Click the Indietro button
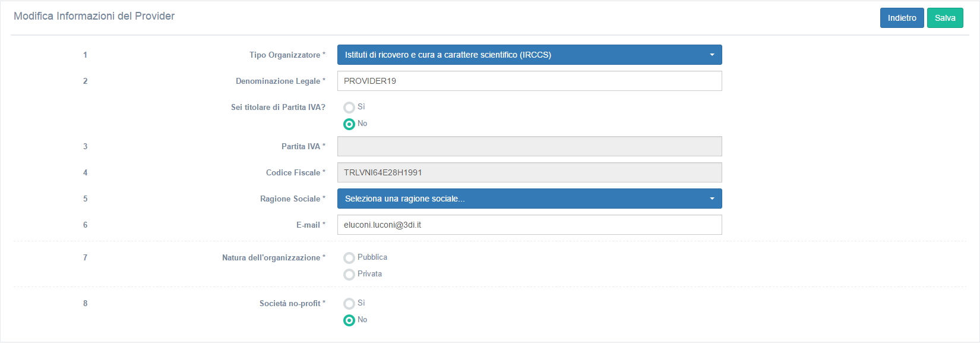This screenshot has width=980, height=343. pos(902,18)
